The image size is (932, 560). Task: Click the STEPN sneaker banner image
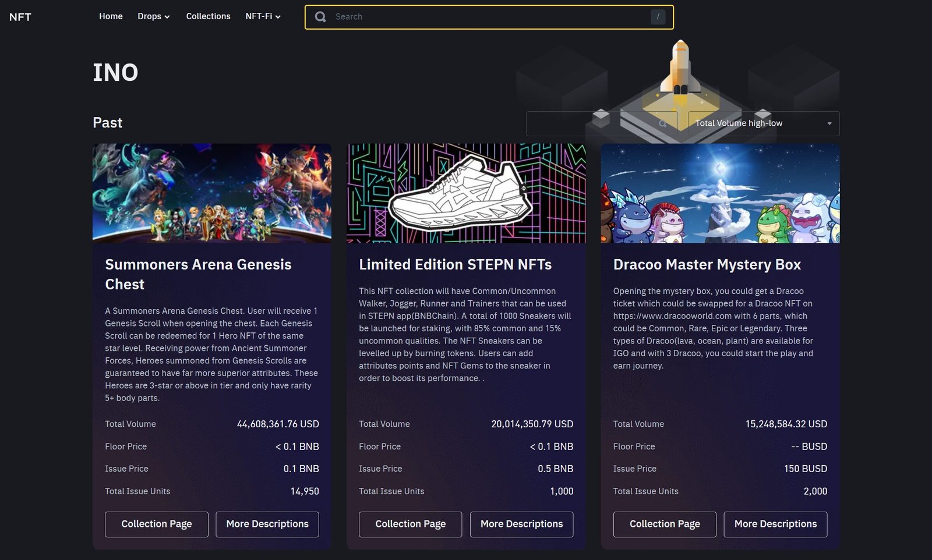[466, 193]
